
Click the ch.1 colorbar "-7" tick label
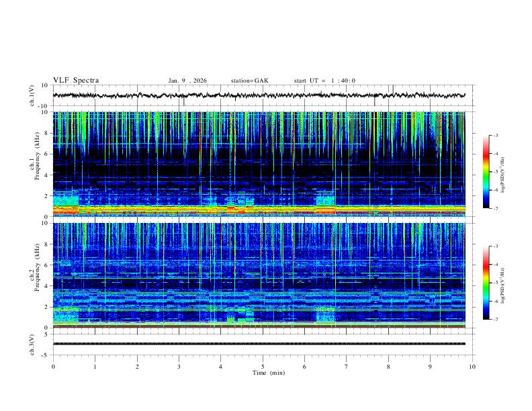[495, 208]
